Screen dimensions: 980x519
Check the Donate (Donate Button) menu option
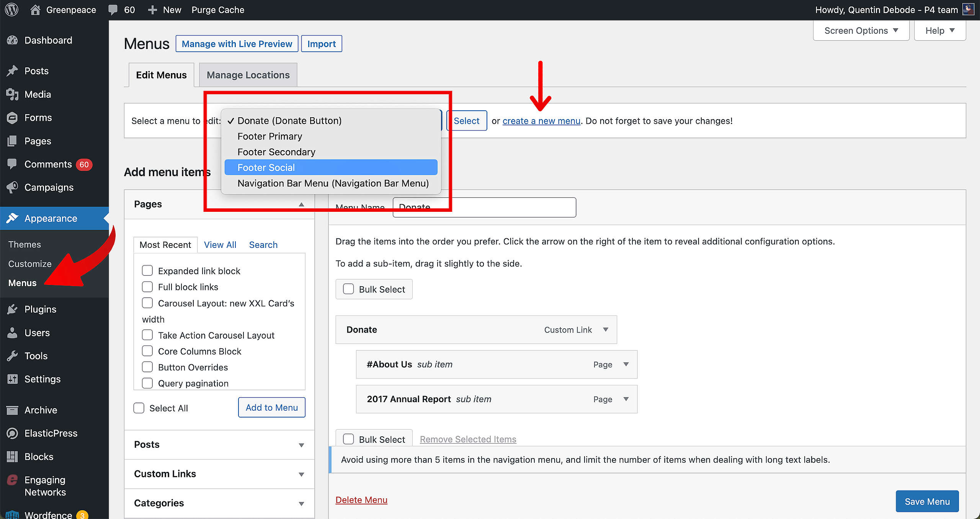click(331, 121)
